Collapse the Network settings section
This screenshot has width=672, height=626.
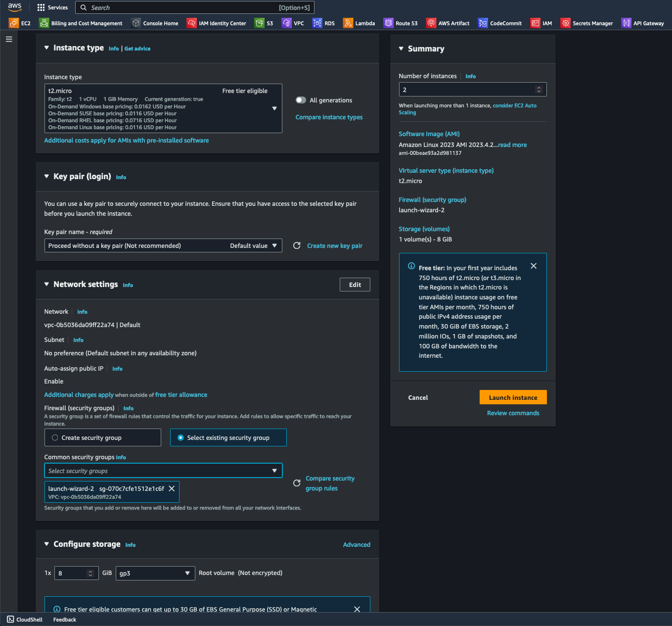coord(46,284)
